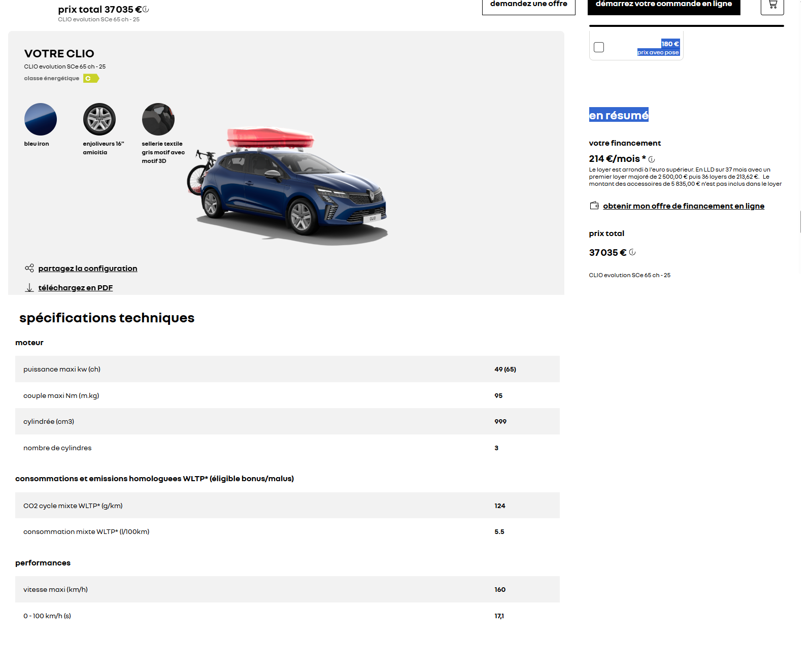
Task: Click 'classe énergétique' label
Action: pos(52,78)
